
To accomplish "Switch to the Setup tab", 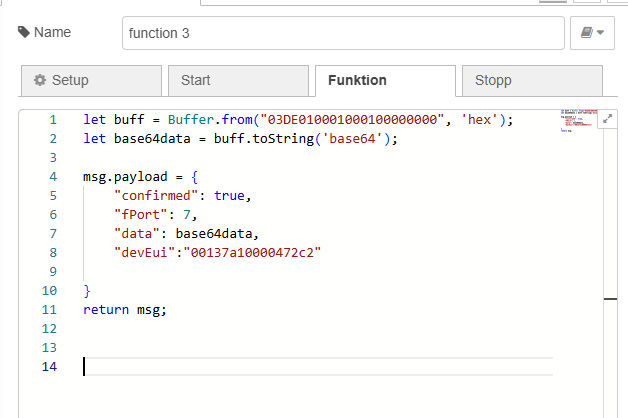I will [91, 80].
